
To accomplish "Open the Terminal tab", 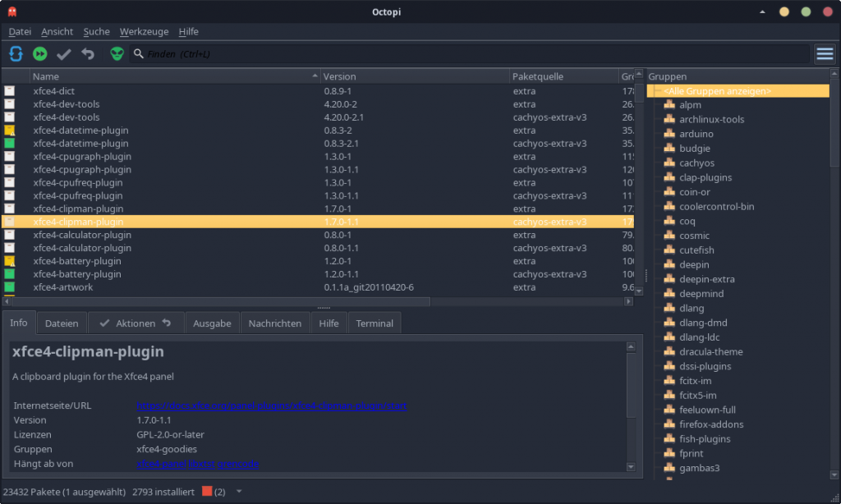I will pos(375,323).
